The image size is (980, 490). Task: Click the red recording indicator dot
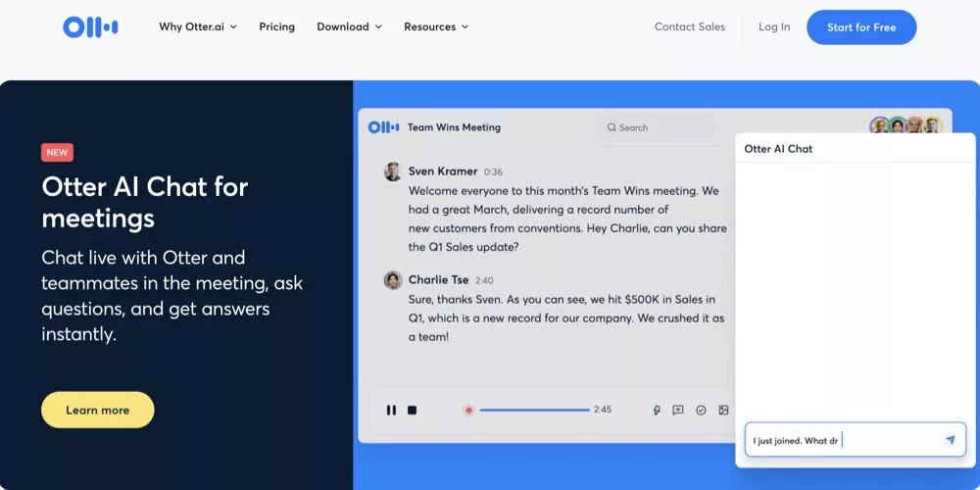(x=468, y=410)
